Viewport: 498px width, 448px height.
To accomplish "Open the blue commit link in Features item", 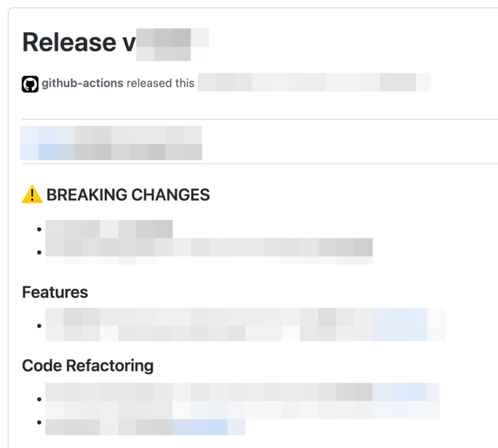I will point(400,324).
